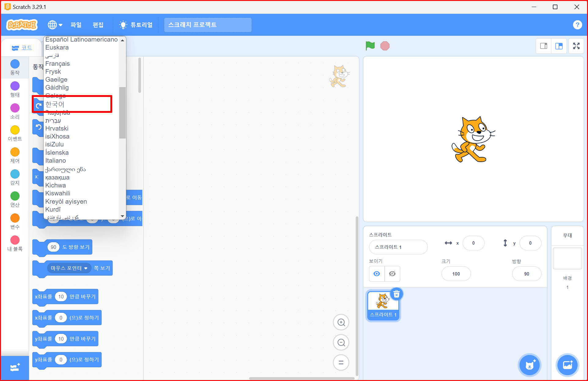
Task: Zoom out of the code workspace
Action: [x=341, y=342]
